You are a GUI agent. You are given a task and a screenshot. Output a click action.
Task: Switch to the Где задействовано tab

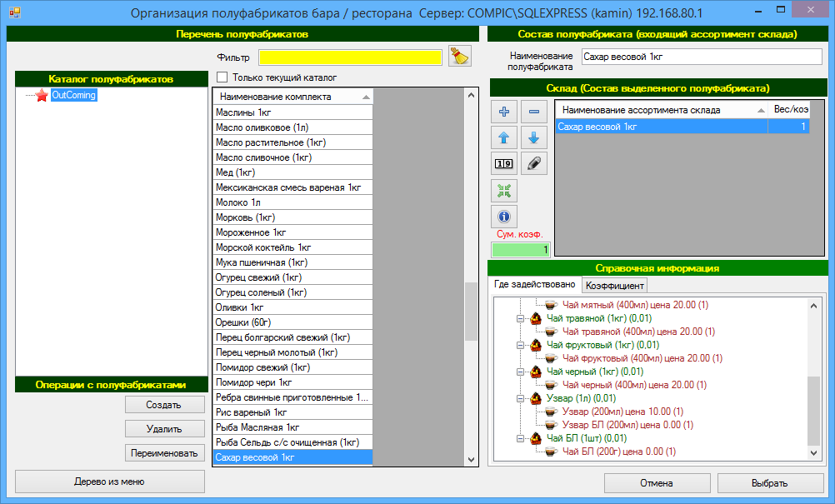pyautogui.click(x=535, y=284)
